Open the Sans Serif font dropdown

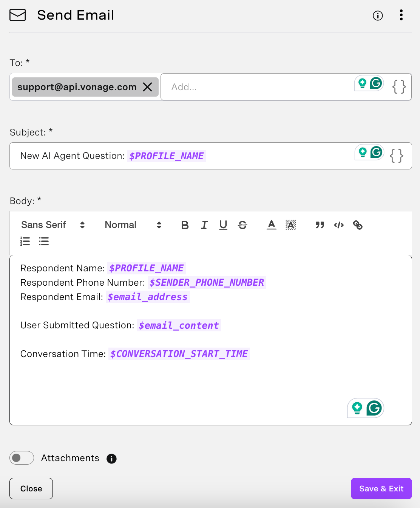[53, 225]
